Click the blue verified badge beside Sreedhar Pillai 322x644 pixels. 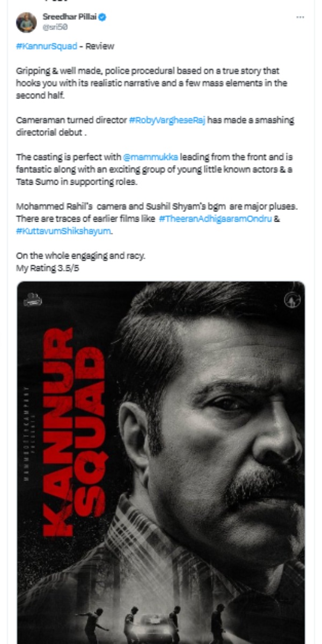[x=103, y=16]
